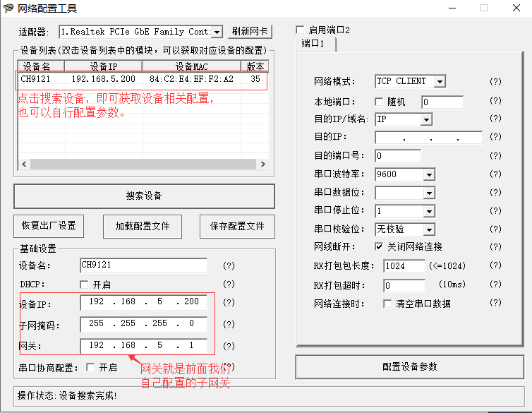Click the app icon in the title bar
Screen dimensions: 532x413
click(8, 8)
